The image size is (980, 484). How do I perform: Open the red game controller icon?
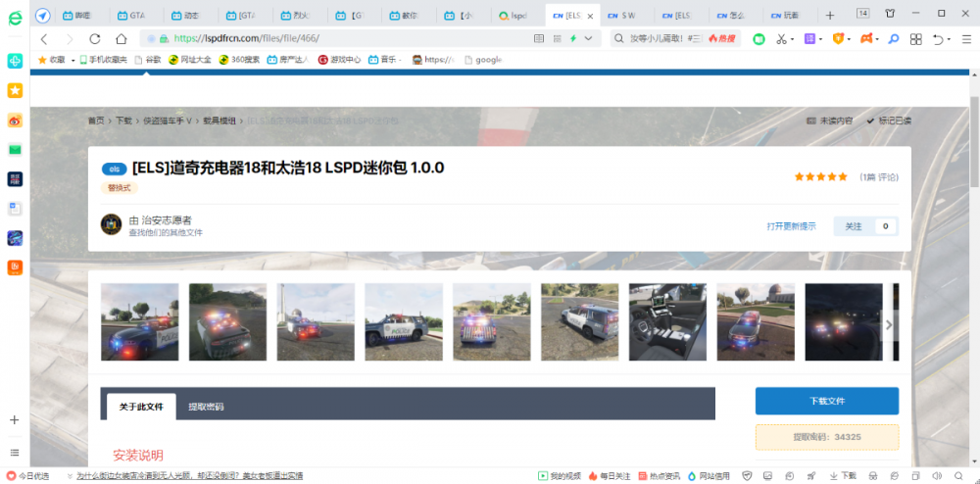pos(866,39)
